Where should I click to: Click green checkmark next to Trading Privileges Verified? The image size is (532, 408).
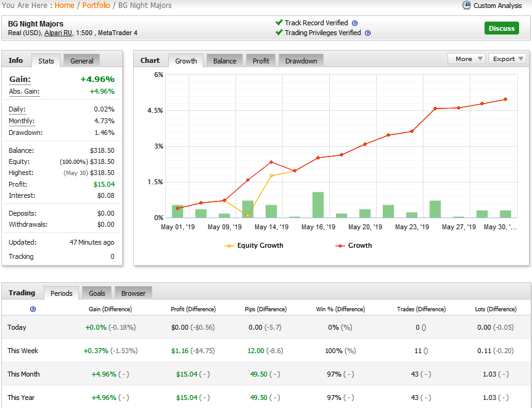tap(279, 32)
